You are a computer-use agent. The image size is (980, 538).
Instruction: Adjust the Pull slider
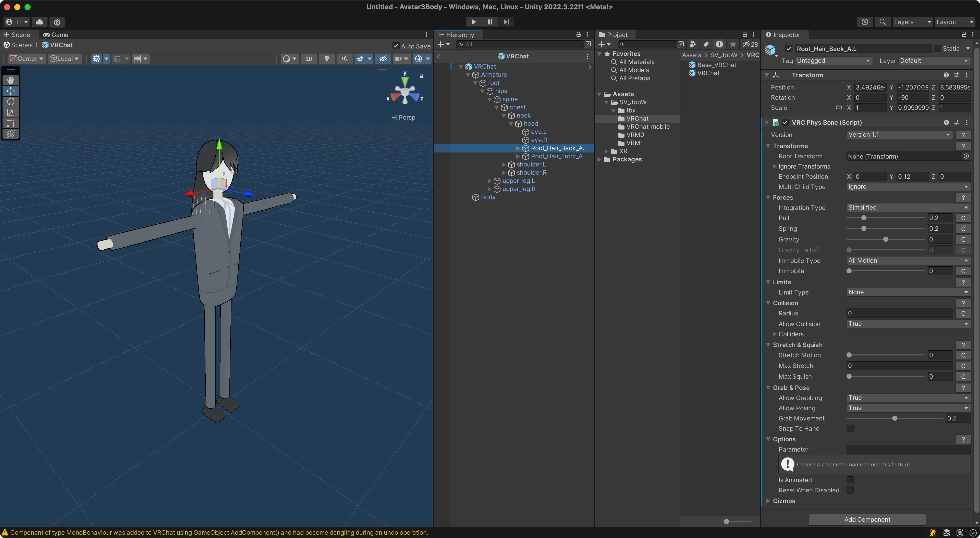[886, 218]
